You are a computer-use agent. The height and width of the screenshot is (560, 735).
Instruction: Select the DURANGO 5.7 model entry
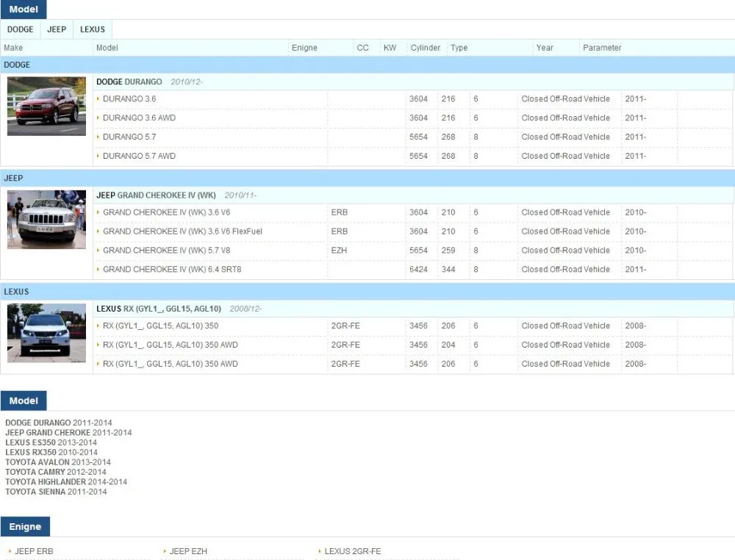(x=129, y=137)
